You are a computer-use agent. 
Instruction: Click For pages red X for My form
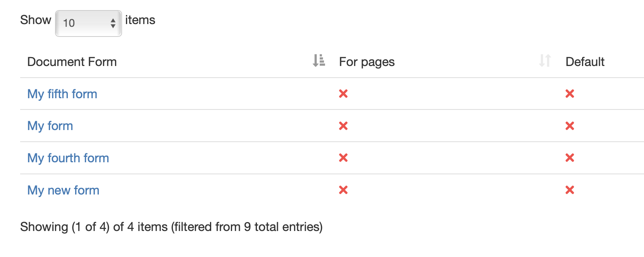pyautogui.click(x=343, y=126)
